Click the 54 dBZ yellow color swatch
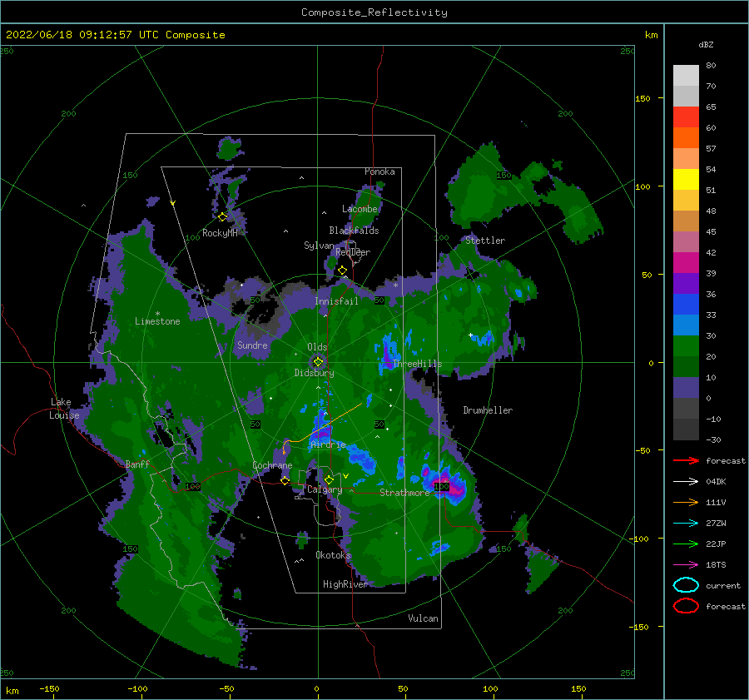This screenshot has height=700, width=749. point(686,179)
